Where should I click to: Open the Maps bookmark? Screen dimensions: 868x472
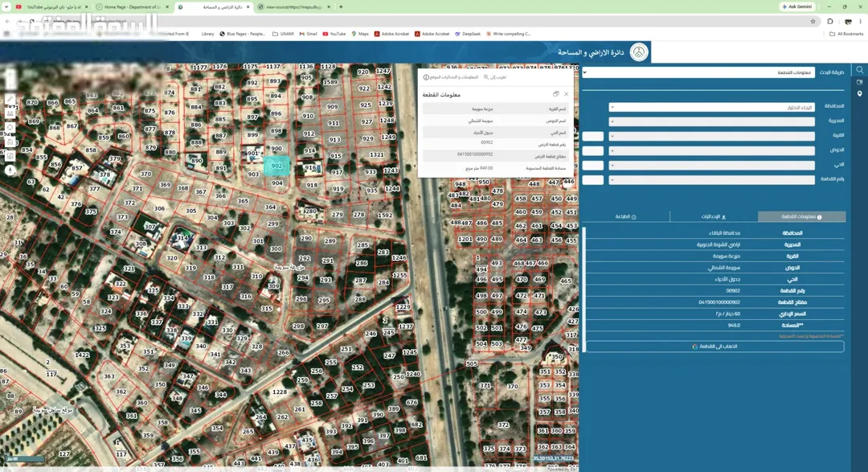click(360, 34)
